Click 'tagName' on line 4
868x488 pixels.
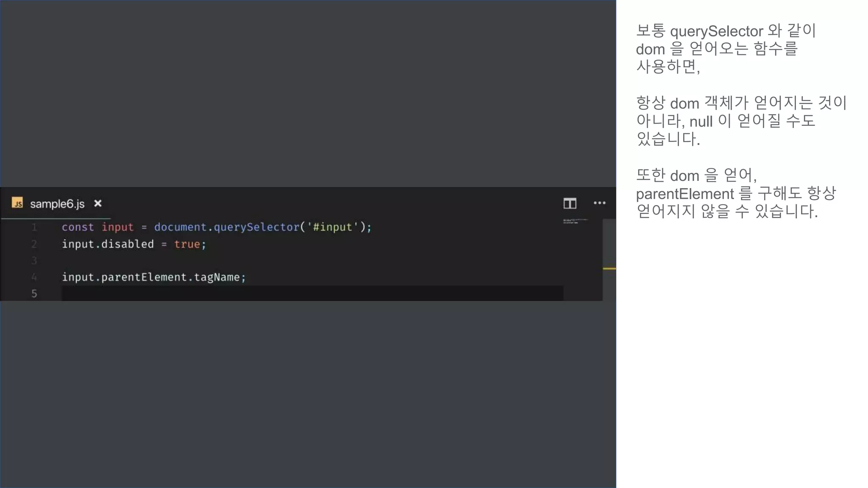[x=217, y=277]
